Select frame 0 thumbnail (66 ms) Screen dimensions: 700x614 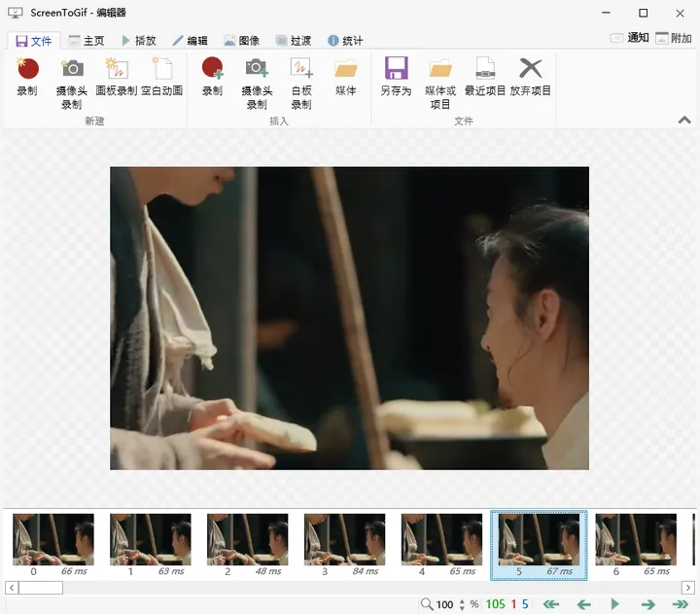point(53,545)
